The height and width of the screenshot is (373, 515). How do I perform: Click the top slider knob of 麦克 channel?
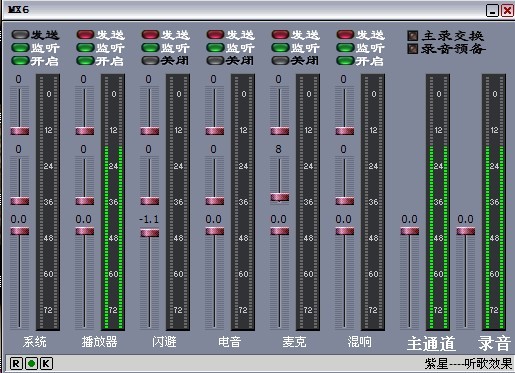point(280,131)
